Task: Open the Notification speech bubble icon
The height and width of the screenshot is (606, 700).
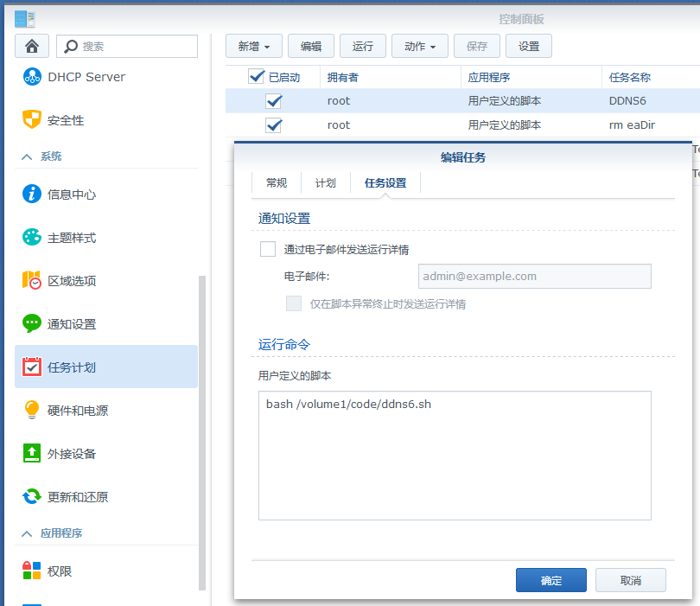Action: click(32, 323)
